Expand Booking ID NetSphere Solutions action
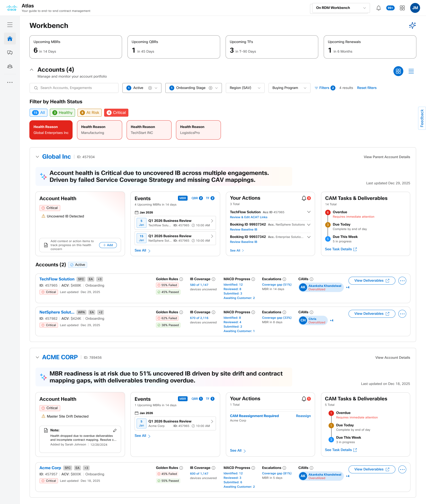Screen dimensions: 426x504 coord(309,225)
